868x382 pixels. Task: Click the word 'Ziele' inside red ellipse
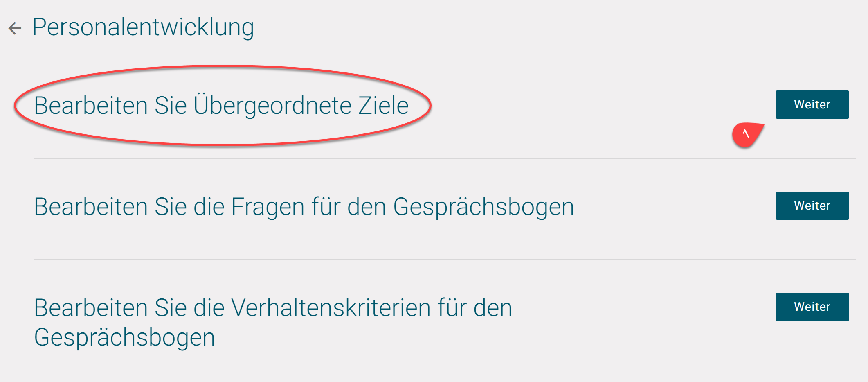pos(383,106)
